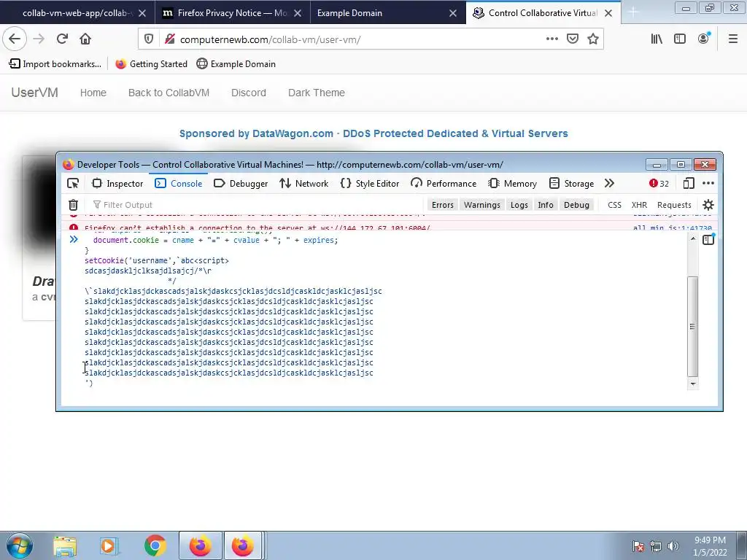Open console settings gear icon
747x560 pixels.
[708, 205]
